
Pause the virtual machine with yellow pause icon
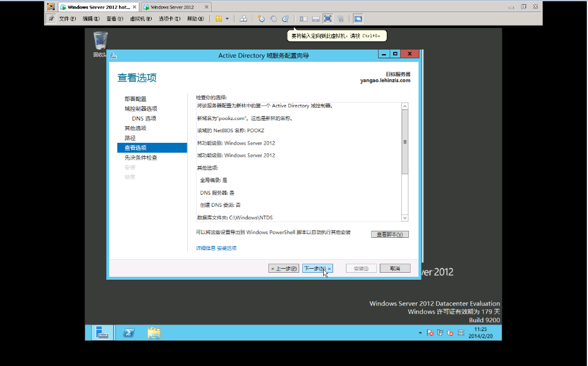(x=219, y=19)
